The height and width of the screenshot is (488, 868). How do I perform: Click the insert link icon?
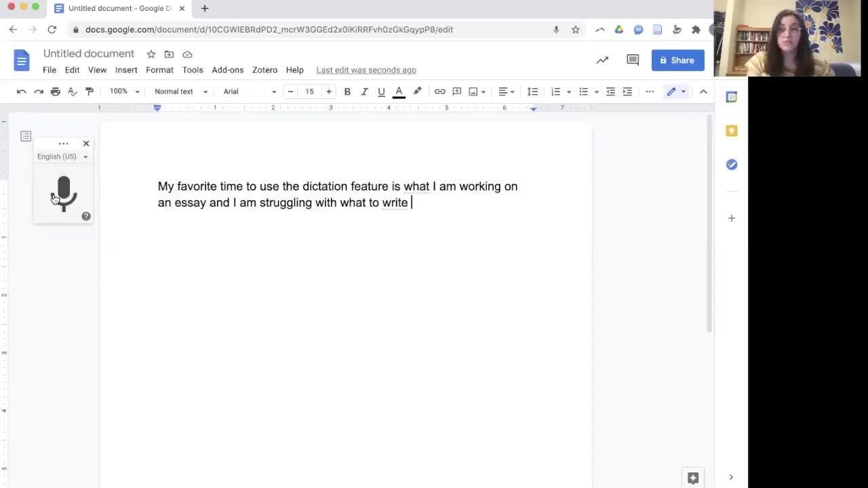click(439, 91)
